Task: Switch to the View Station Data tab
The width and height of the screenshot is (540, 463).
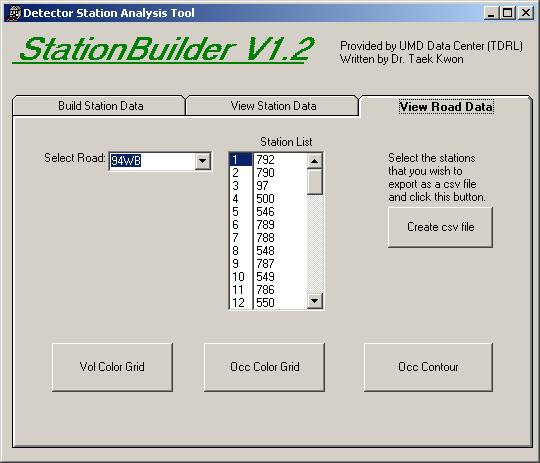Action: tap(273, 105)
